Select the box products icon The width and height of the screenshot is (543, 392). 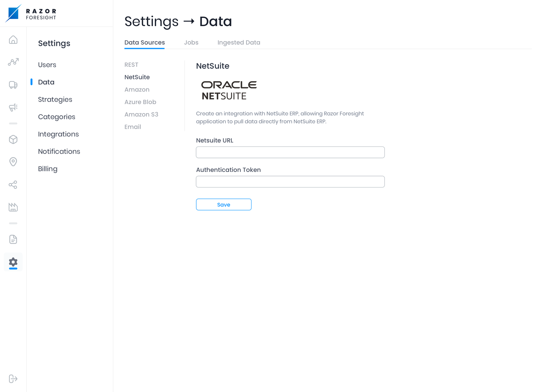[x=13, y=139]
